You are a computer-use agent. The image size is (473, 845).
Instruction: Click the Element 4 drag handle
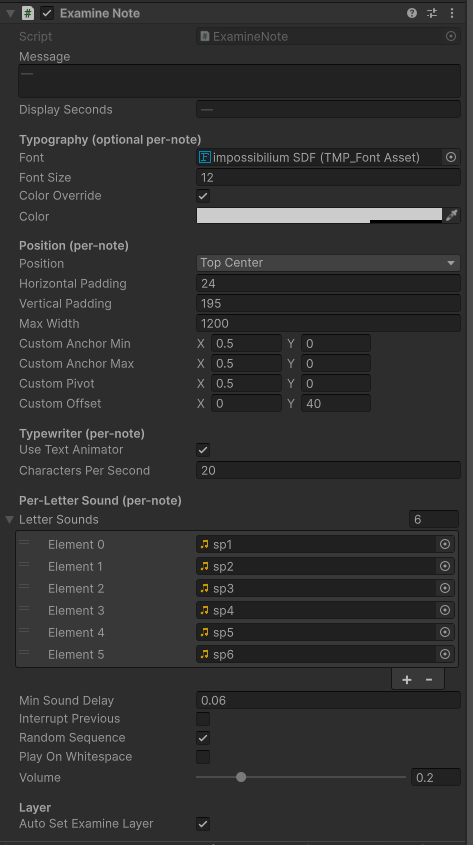(24, 630)
